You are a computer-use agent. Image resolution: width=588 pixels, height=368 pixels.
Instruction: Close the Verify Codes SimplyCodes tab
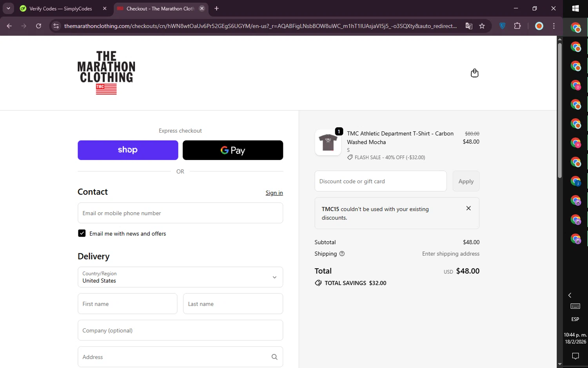click(x=105, y=8)
